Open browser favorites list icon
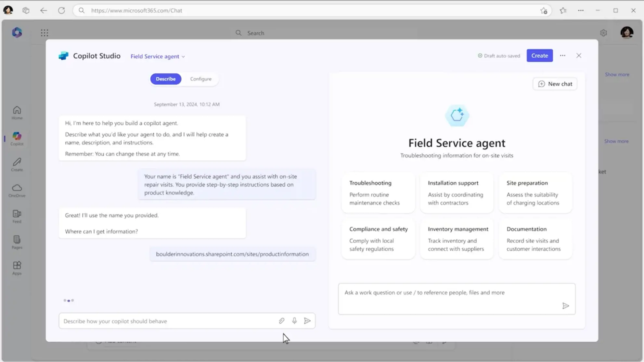The image size is (644, 362). click(563, 10)
